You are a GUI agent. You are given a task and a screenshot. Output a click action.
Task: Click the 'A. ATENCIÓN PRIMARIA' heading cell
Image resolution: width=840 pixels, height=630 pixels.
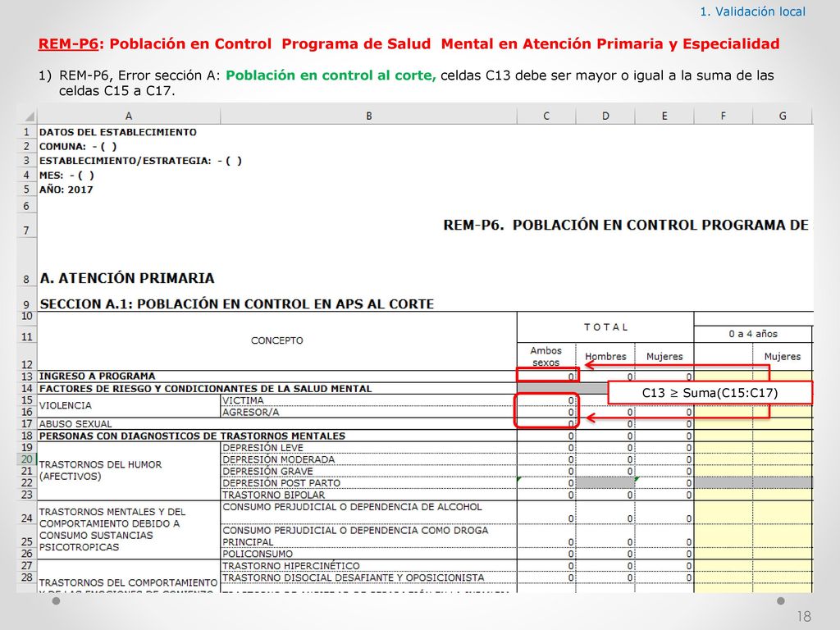pos(127,278)
